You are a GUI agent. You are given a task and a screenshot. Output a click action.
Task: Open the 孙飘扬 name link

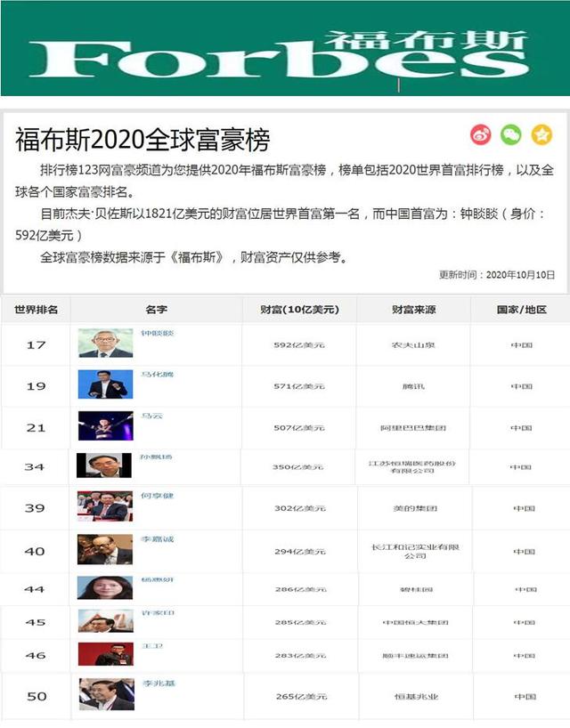156,457
